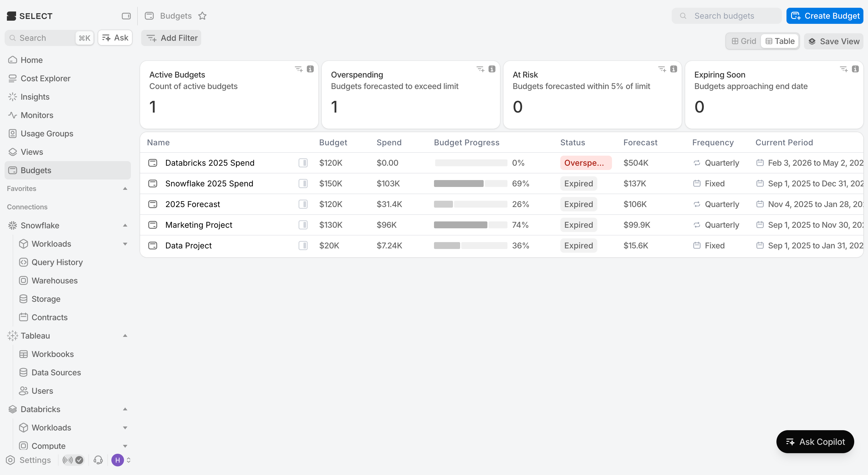Open side panel for Snowflake 2025 Spend
Screen dimensions: 868x475
coord(303,184)
